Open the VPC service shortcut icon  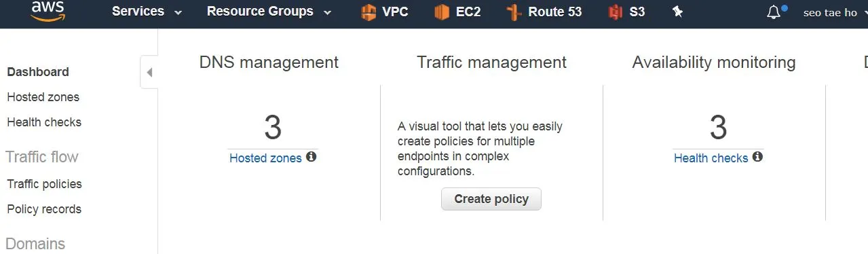click(x=369, y=12)
